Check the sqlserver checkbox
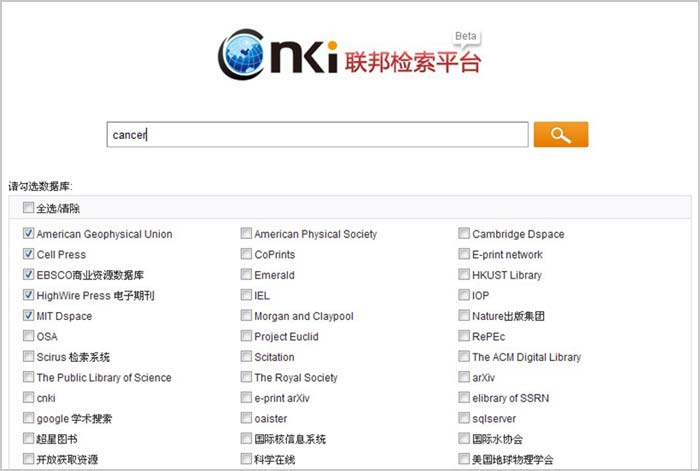This screenshot has width=700, height=471. (x=464, y=418)
